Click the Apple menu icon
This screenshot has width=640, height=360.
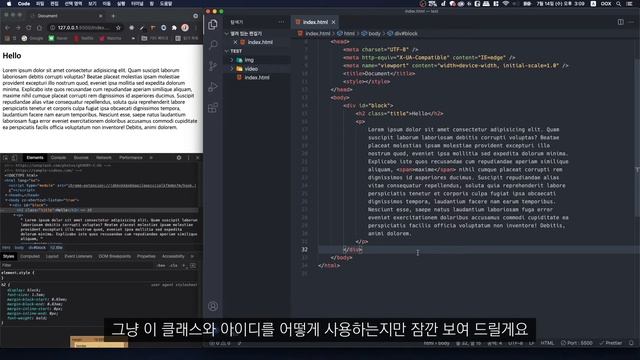[9, 4]
